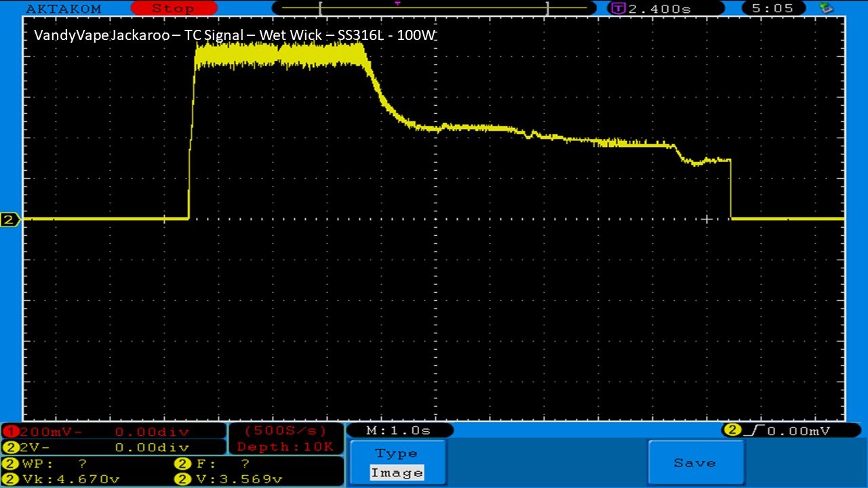Open the Type Image selector

pyautogui.click(x=397, y=464)
